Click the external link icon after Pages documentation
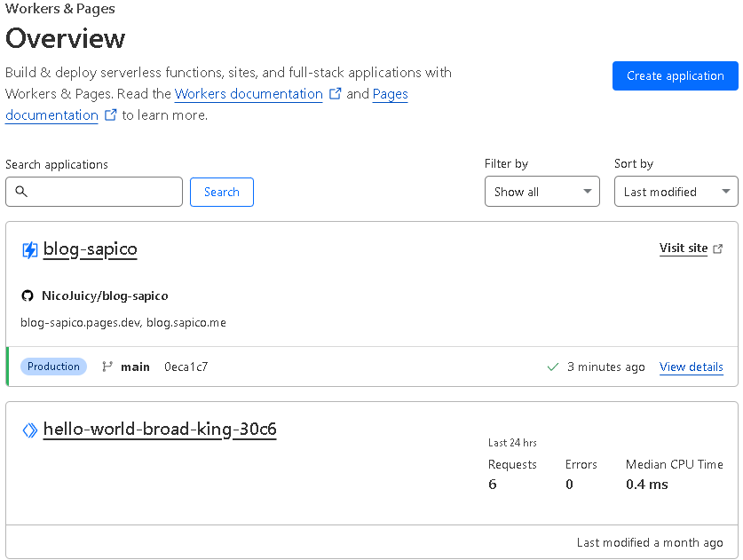The height and width of the screenshot is (560, 743). point(110,115)
